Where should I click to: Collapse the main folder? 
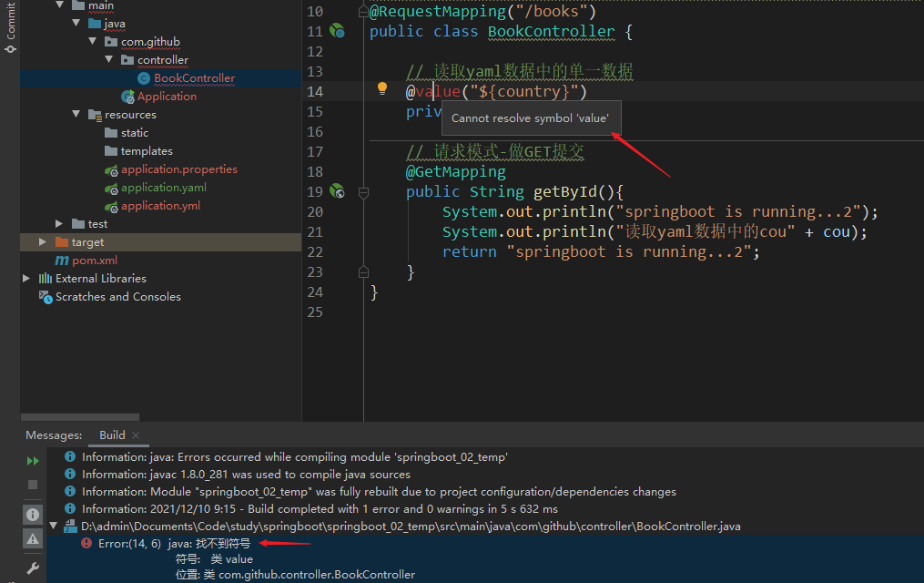pos(59,5)
